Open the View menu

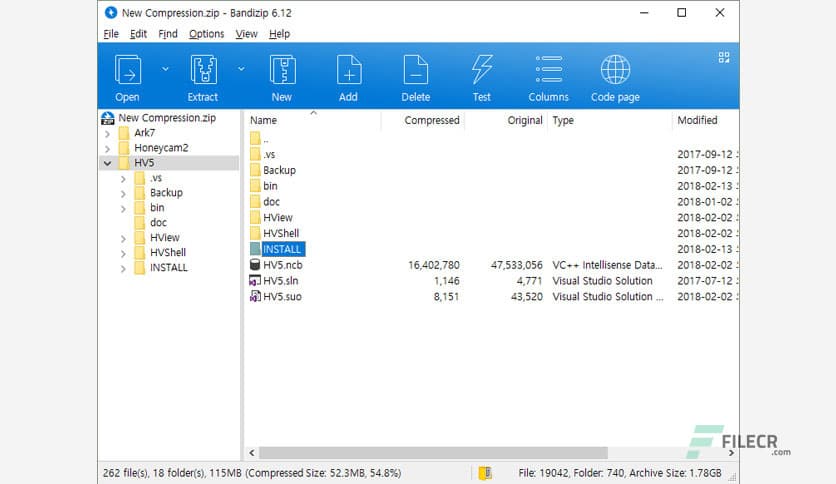246,34
